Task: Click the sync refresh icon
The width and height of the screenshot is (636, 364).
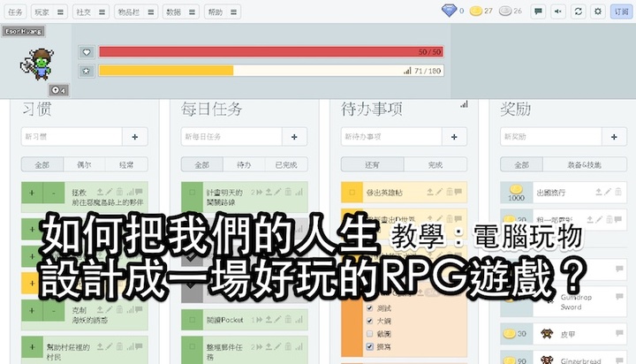Action: [x=578, y=11]
